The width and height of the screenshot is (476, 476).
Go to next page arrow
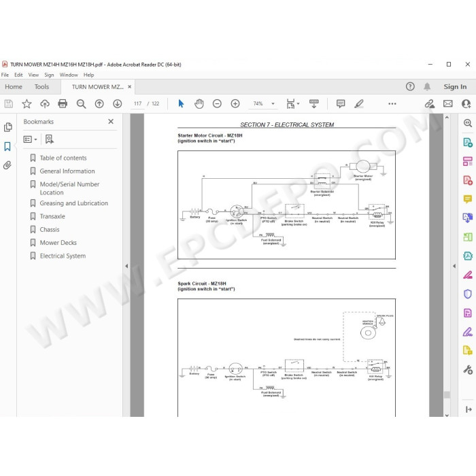coord(118,104)
